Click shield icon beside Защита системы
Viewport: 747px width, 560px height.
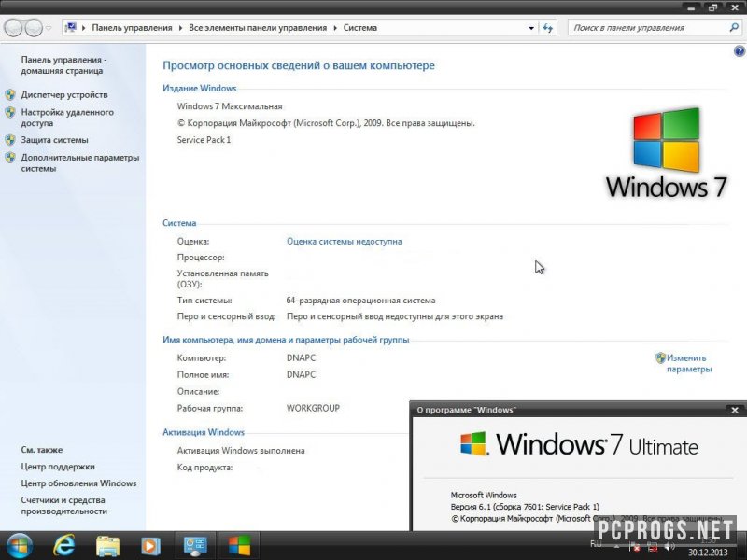tap(10, 140)
